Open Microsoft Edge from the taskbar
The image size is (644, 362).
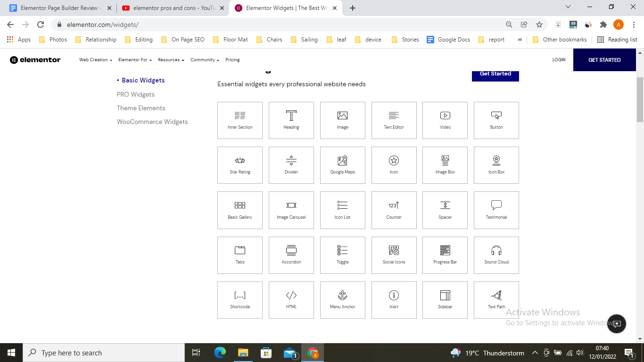tap(220, 353)
